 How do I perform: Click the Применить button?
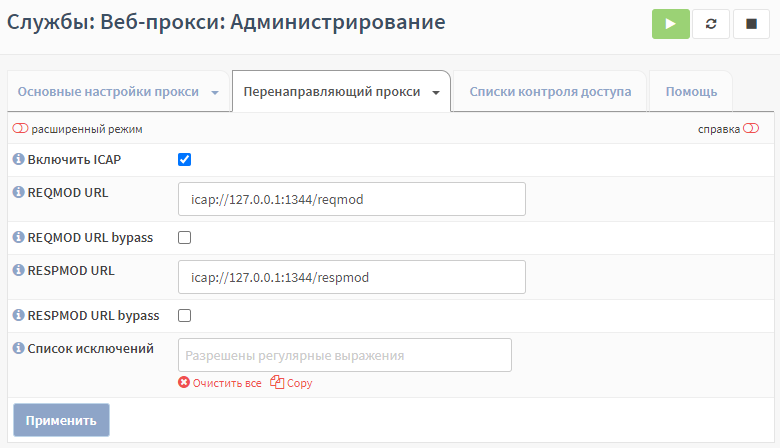click(61, 420)
